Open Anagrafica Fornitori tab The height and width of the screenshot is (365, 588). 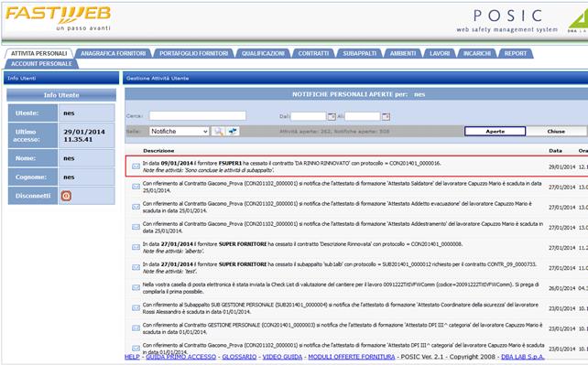(x=114, y=54)
